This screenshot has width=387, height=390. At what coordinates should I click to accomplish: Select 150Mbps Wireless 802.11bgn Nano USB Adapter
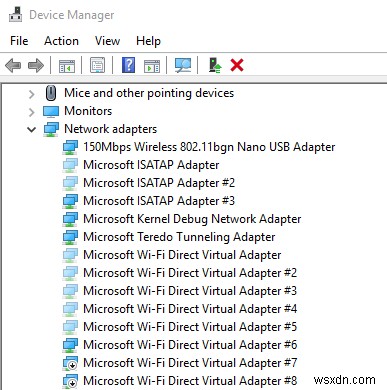(x=209, y=147)
